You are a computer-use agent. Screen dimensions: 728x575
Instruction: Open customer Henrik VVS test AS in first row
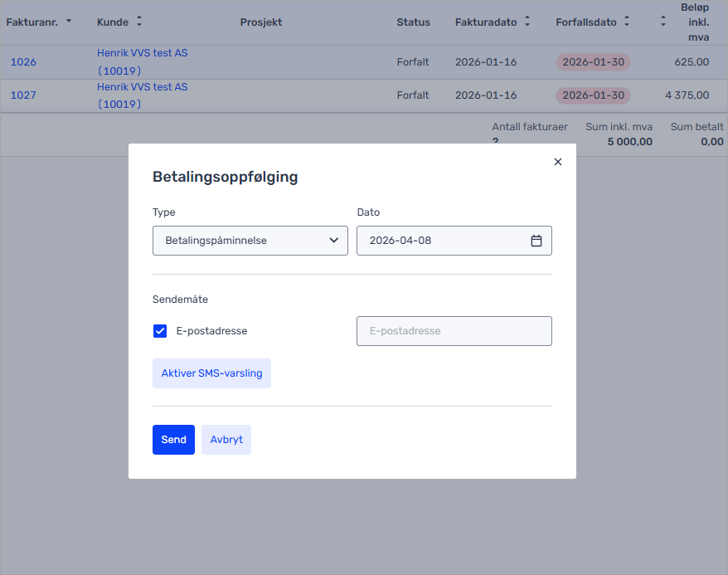[x=142, y=53]
